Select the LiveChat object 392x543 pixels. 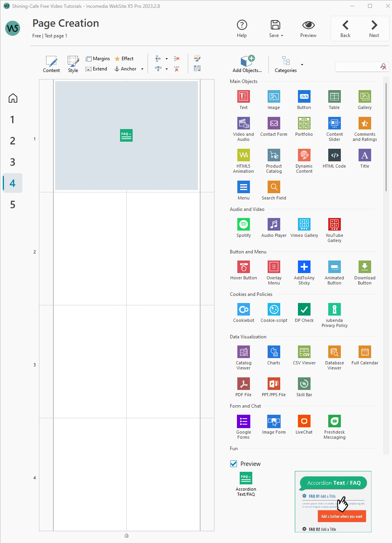[x=304, y=421]
